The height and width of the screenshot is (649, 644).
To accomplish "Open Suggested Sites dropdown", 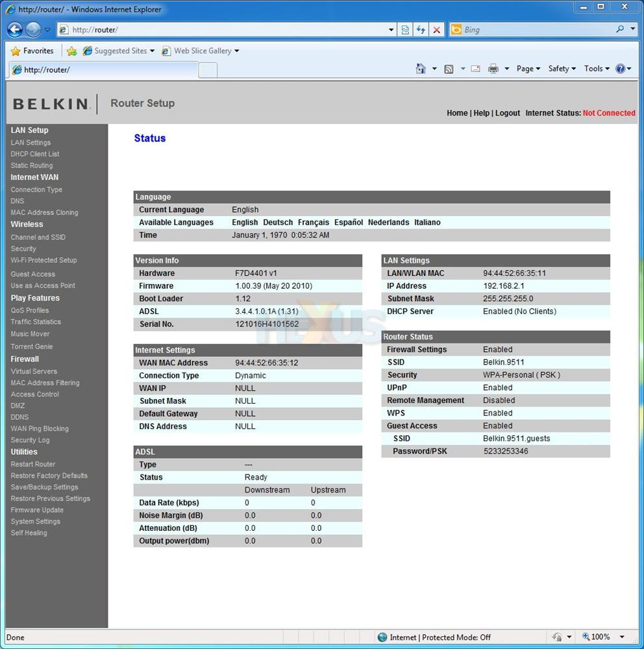I will (x=119, y=51).
